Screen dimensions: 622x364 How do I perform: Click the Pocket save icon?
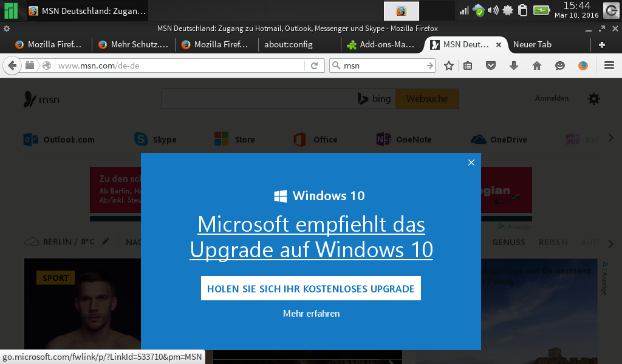click(491, 66)
